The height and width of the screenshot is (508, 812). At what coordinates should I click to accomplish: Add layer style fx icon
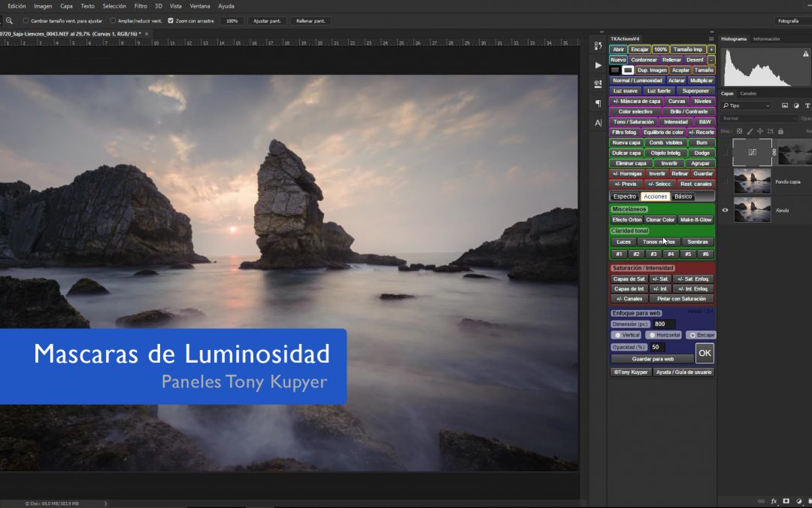pos(774,501)
